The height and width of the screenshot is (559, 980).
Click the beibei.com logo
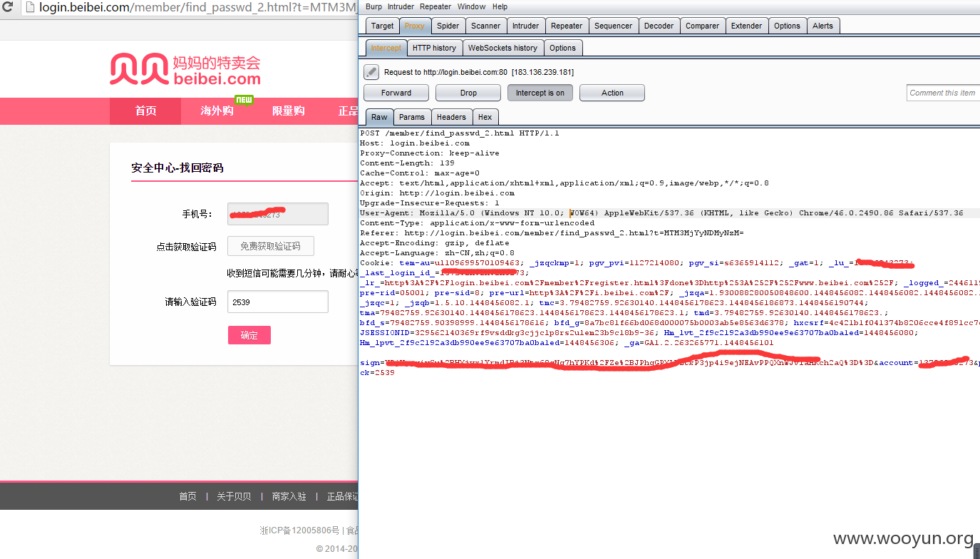click(185, 70)
